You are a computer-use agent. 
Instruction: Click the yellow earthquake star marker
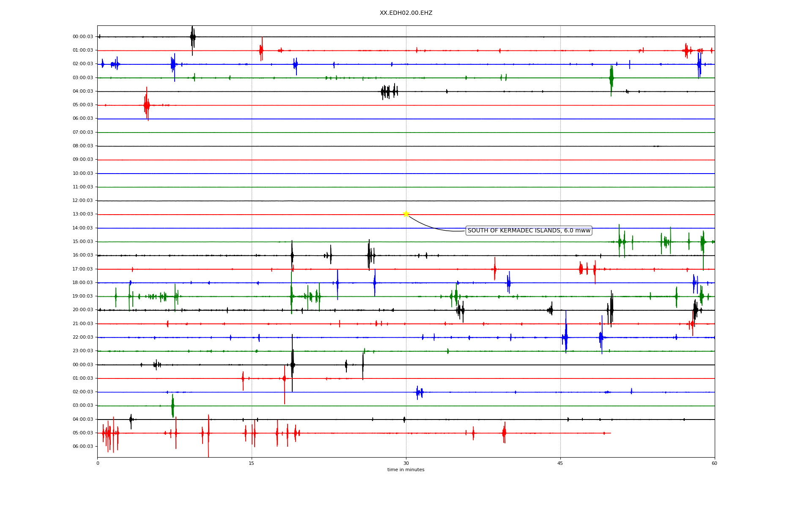(406, 214)
